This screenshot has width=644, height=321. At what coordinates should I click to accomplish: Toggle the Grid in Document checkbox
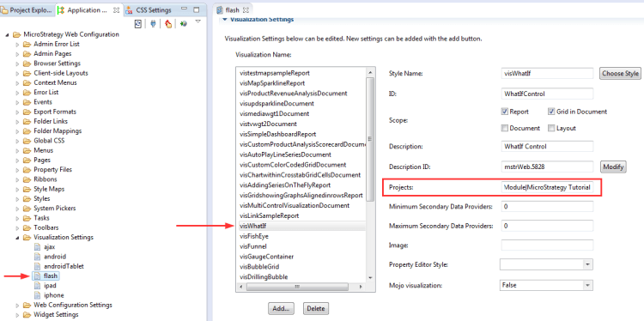click(x=551, y=112)
